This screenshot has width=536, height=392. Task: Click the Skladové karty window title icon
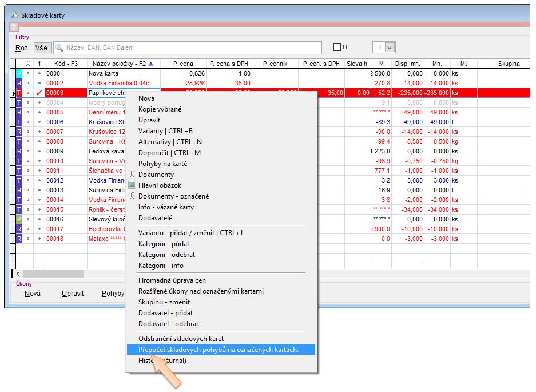coord(14,15)
